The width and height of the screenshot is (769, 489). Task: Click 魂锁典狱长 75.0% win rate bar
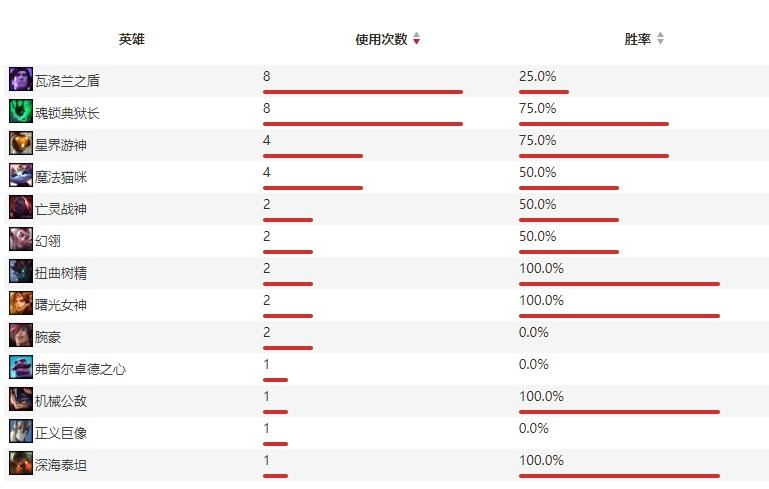pos(593,124)
